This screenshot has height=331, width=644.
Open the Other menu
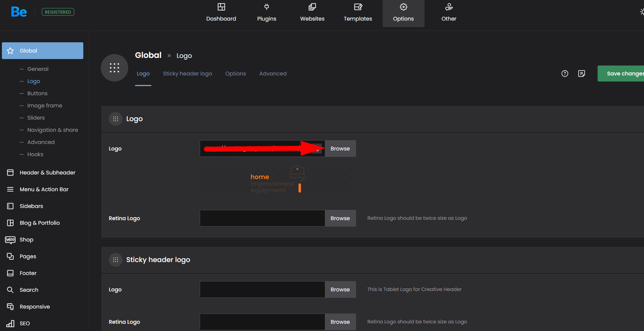coord(449,13)
